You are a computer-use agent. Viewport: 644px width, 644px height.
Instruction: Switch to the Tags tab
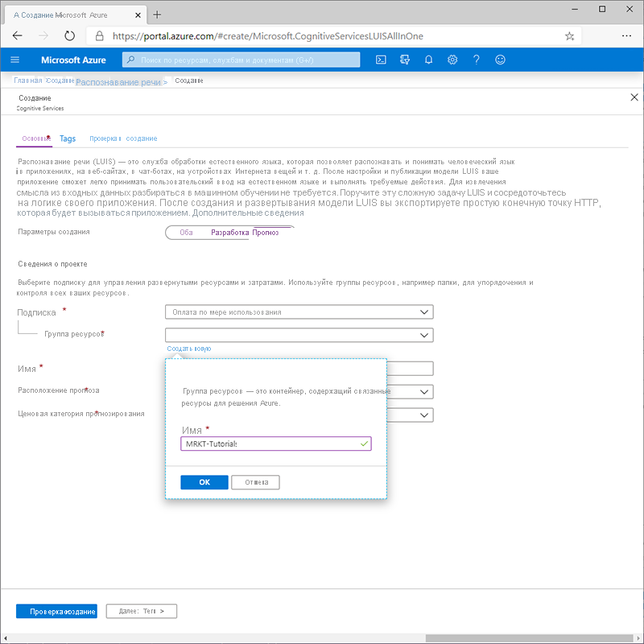(68, 138)
